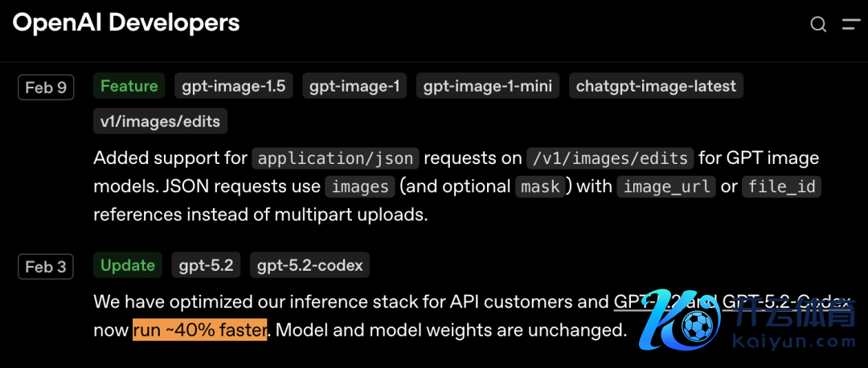Click the Feb 9 date badge
868x368 pixels.
tap(46, 88)
